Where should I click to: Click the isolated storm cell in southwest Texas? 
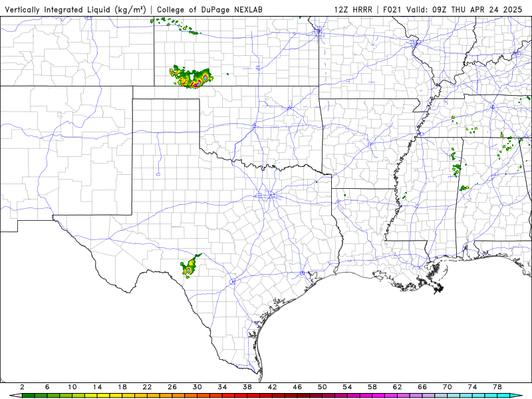(190, 266)
